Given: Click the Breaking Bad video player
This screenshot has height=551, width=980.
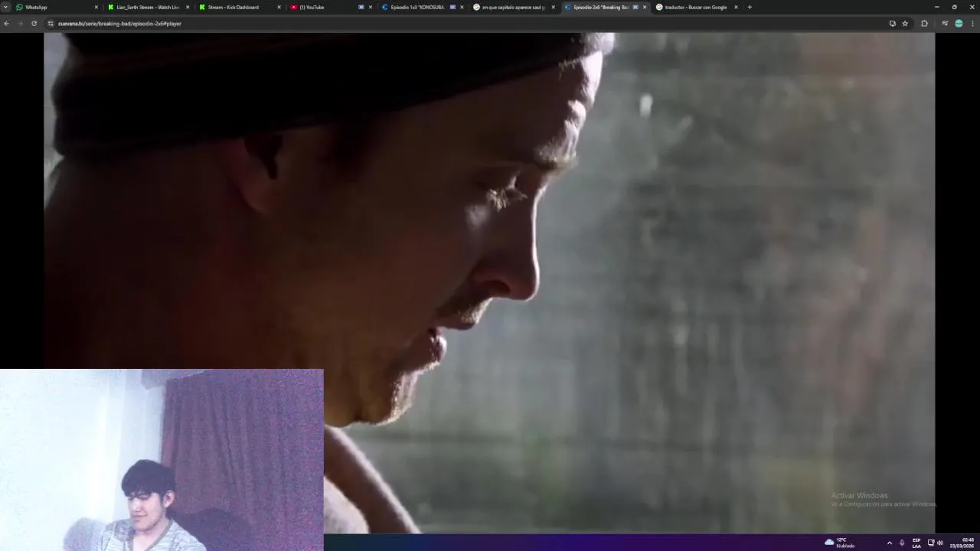Looking at the screenshot, I should pos(489,282).
